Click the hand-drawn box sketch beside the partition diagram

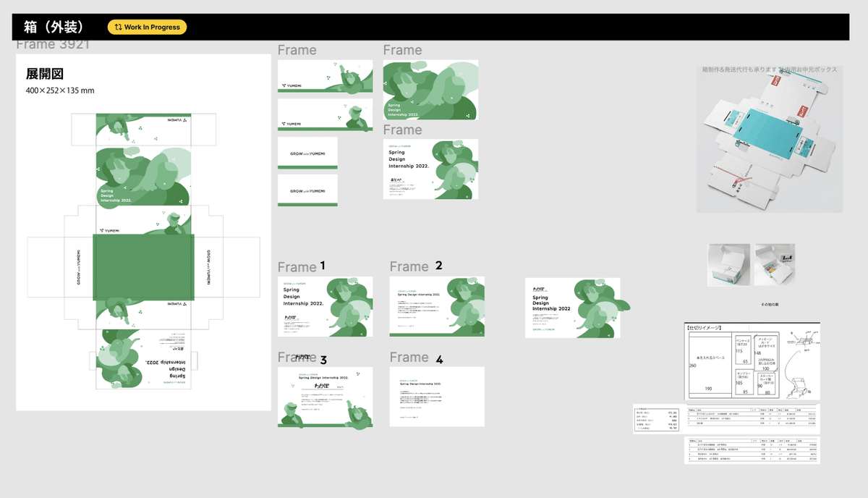pos(802,365)
